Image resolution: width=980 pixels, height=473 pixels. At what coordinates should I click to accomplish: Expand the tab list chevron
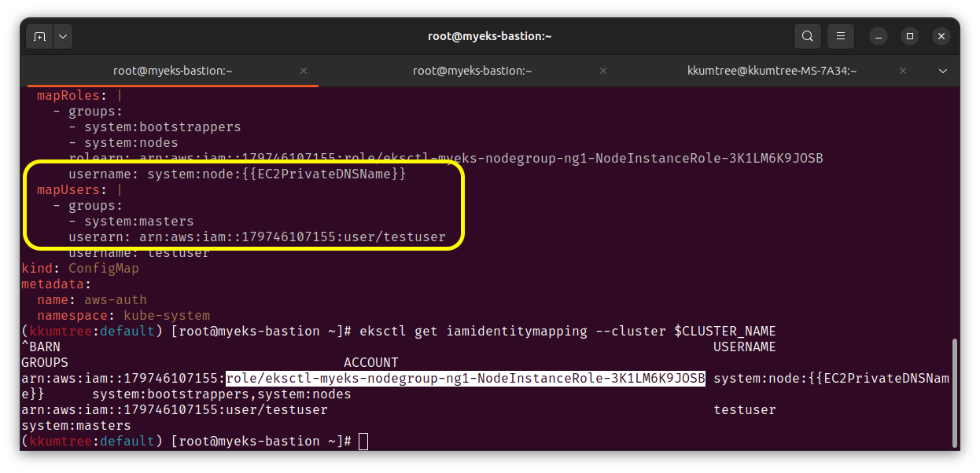943,71
